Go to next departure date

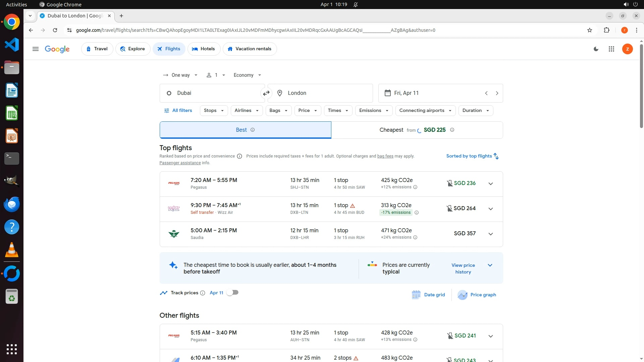[x=497, y=93]
